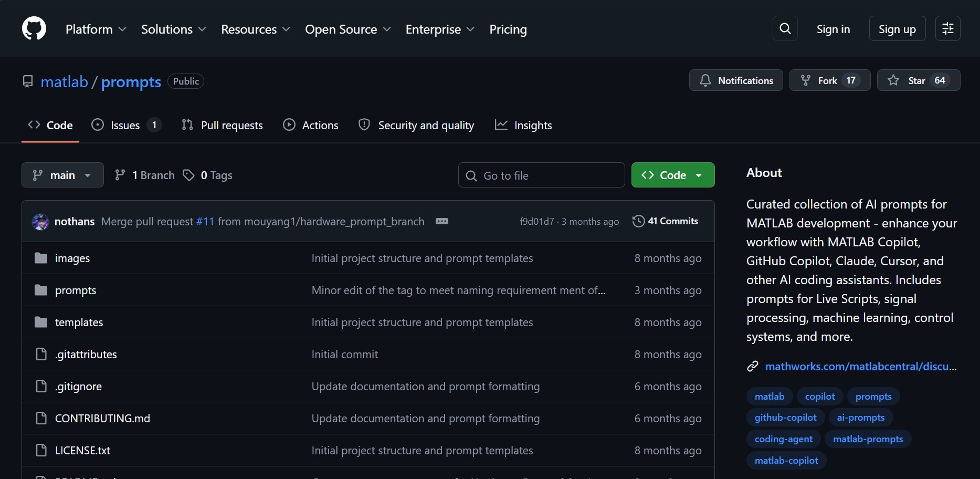This screenshot has height=479, width=980.
Task: Click the matlab topic tag
Action: [x=770, y=397]
